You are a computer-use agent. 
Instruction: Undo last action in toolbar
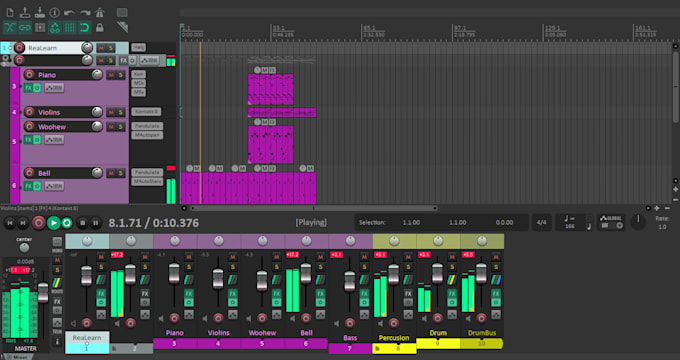pos(69,13)
